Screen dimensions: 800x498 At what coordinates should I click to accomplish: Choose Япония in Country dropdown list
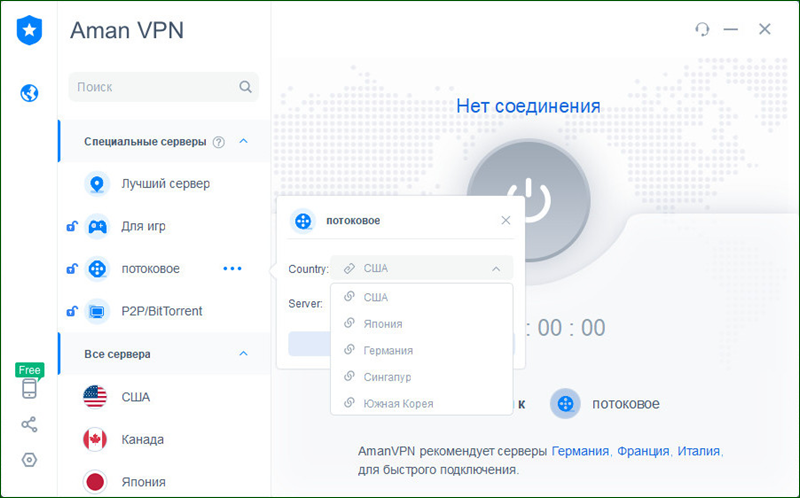click(x=421, y=323)
